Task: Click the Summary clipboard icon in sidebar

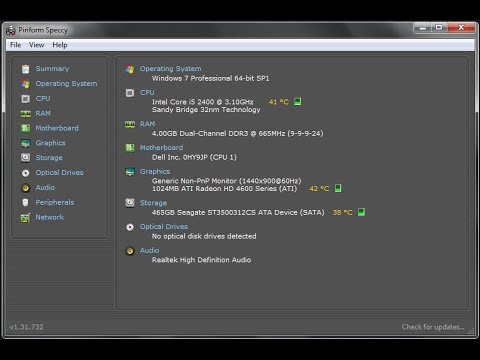Action: click(26, 69)
